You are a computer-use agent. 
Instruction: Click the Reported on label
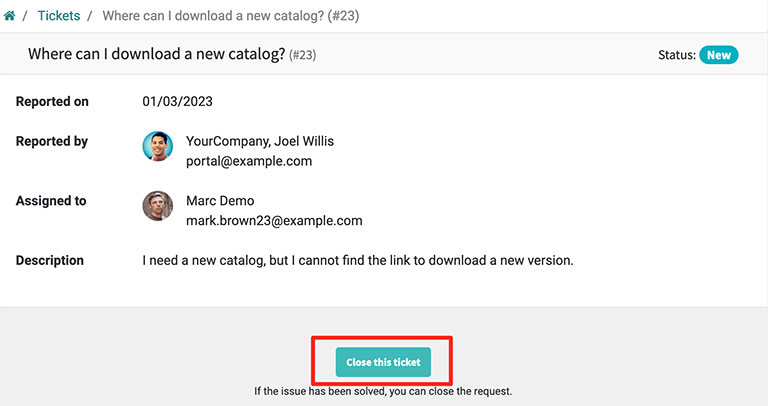(52, 101)
